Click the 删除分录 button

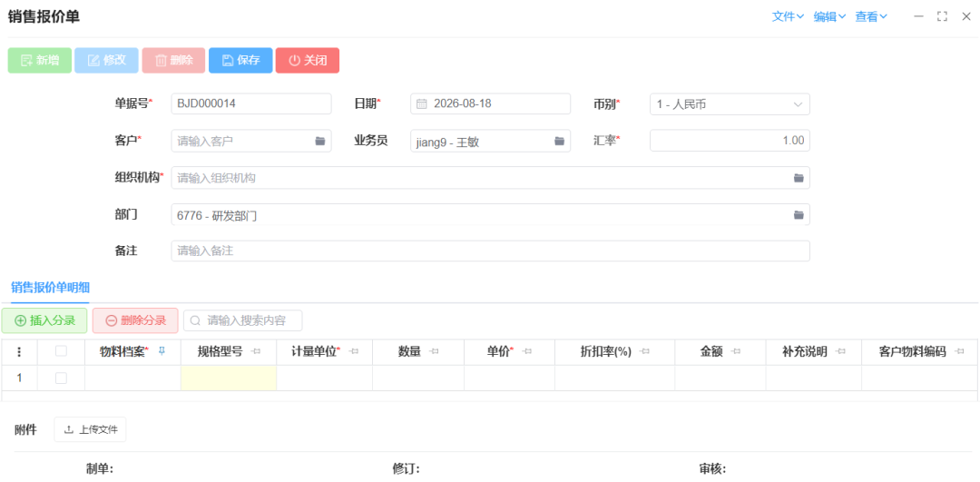coord(135,320)
